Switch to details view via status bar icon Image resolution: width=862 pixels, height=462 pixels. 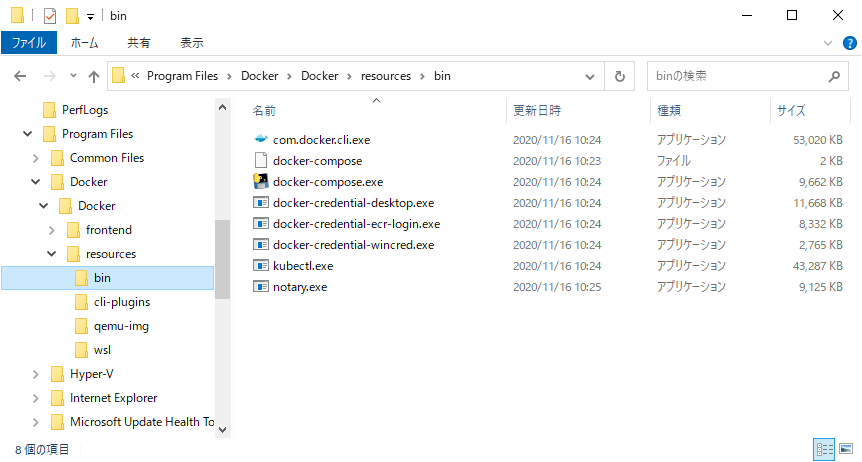click(x=824, y=449)
